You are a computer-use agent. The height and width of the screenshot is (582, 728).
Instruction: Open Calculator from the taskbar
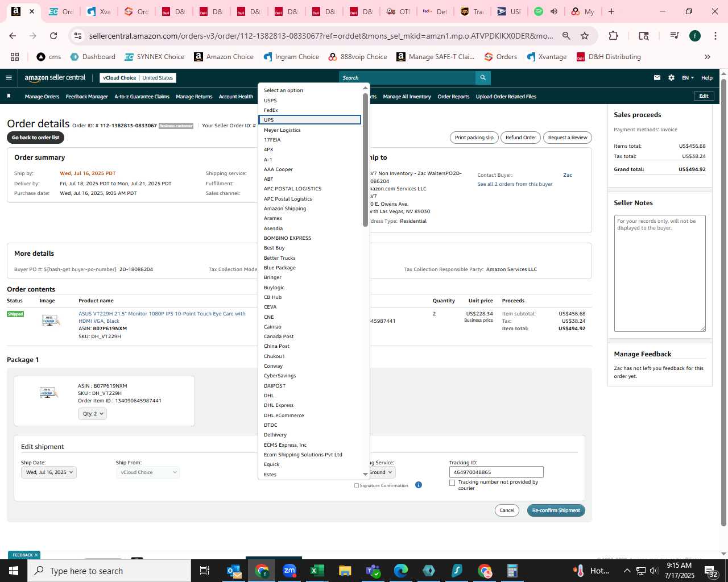tap(512, 571)
